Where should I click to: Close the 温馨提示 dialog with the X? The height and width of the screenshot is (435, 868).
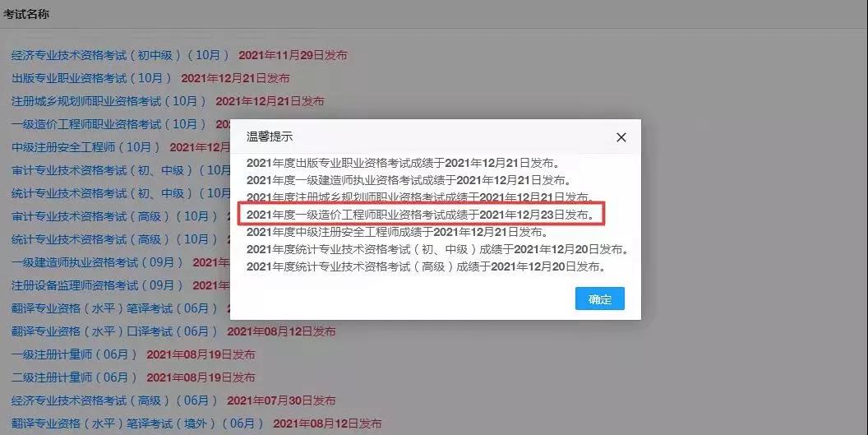(621, 137)
